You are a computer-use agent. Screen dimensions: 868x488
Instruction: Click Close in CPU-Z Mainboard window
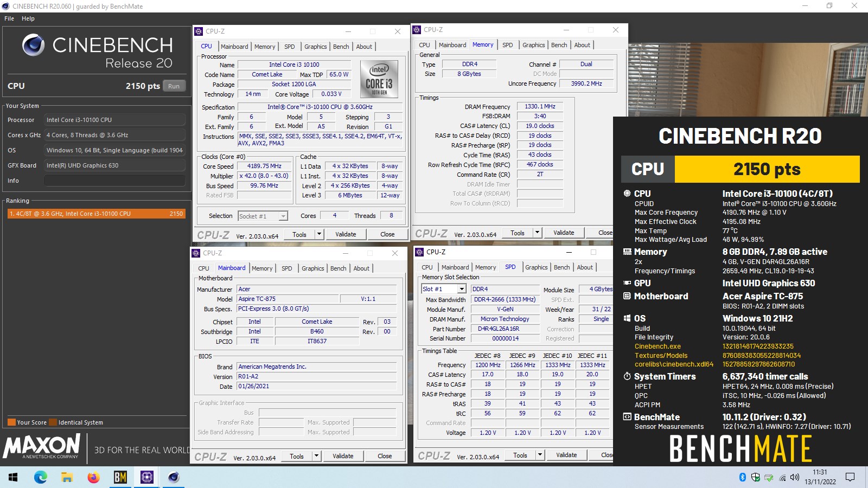click(x=385, y=456)
